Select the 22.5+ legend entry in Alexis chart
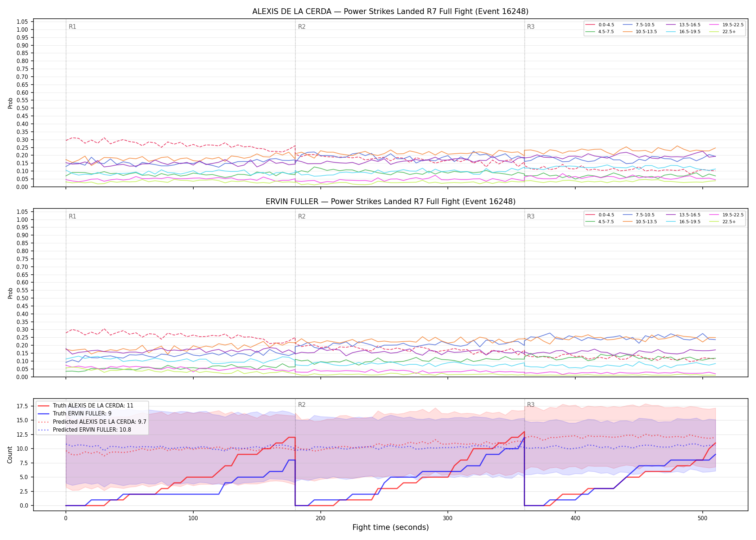 click(x=723, y=32)
